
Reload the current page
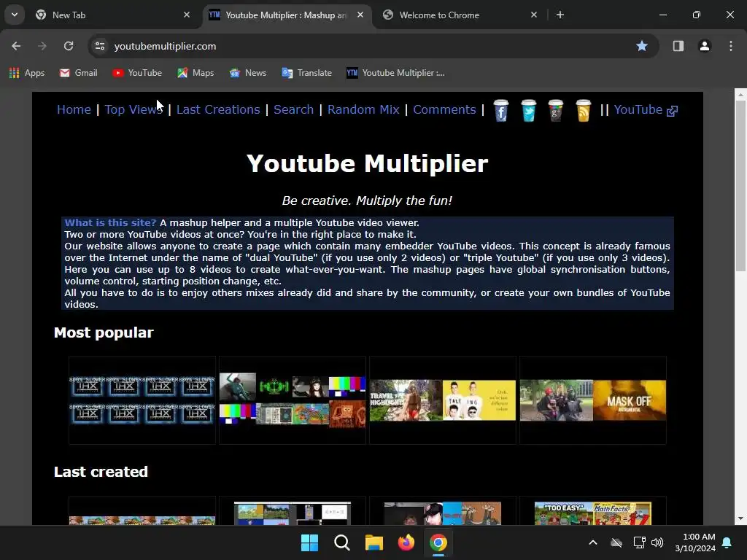tap(69, 46)
